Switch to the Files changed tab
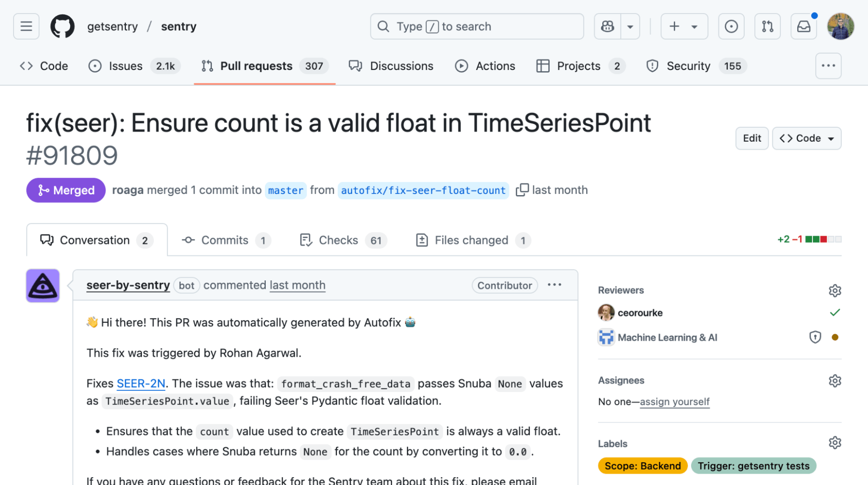Image resolution: width=868 pixels, height=485 pixels. click(471, 240)
